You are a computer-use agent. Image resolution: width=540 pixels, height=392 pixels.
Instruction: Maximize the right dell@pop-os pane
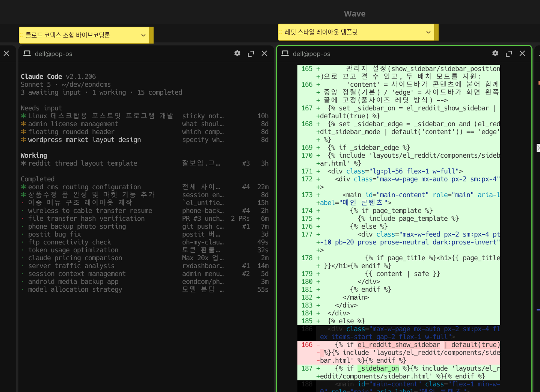509,54
